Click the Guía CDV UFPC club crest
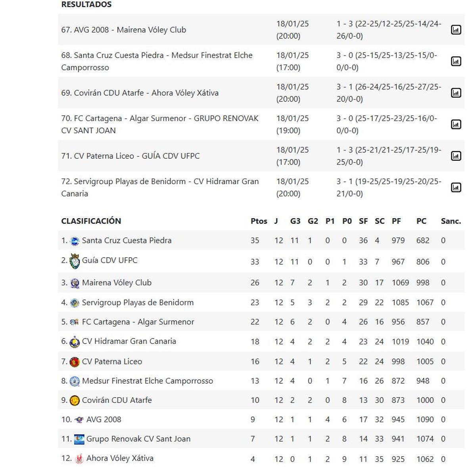476x467 pixels. [75, 260]
